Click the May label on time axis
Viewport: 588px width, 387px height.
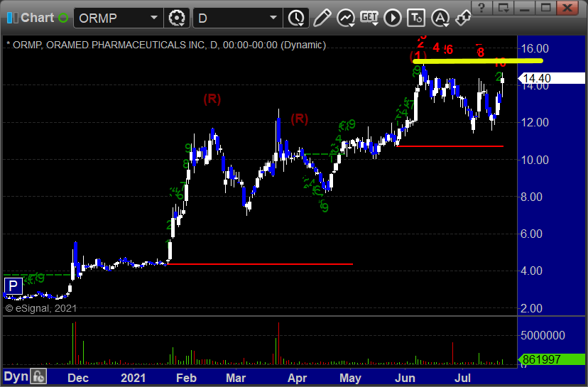tap(350, 378)
